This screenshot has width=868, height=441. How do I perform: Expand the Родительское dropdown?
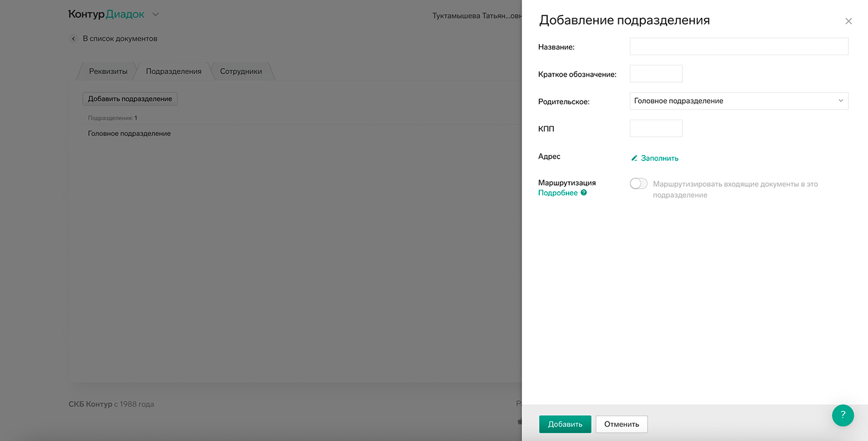click(738, 101)
